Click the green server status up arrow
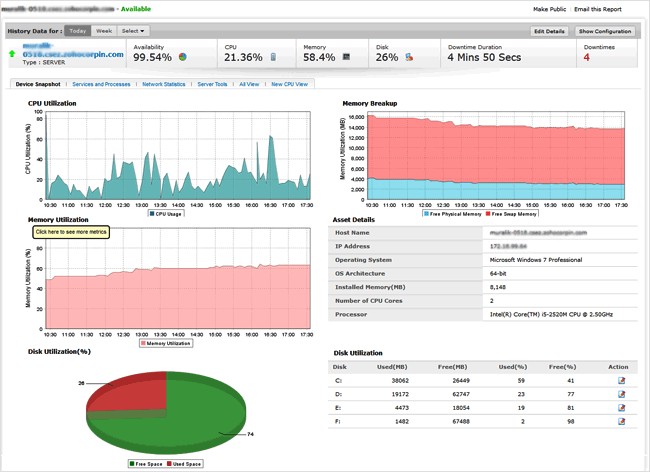This screenshot has width=650, height=472. point(11,52)
